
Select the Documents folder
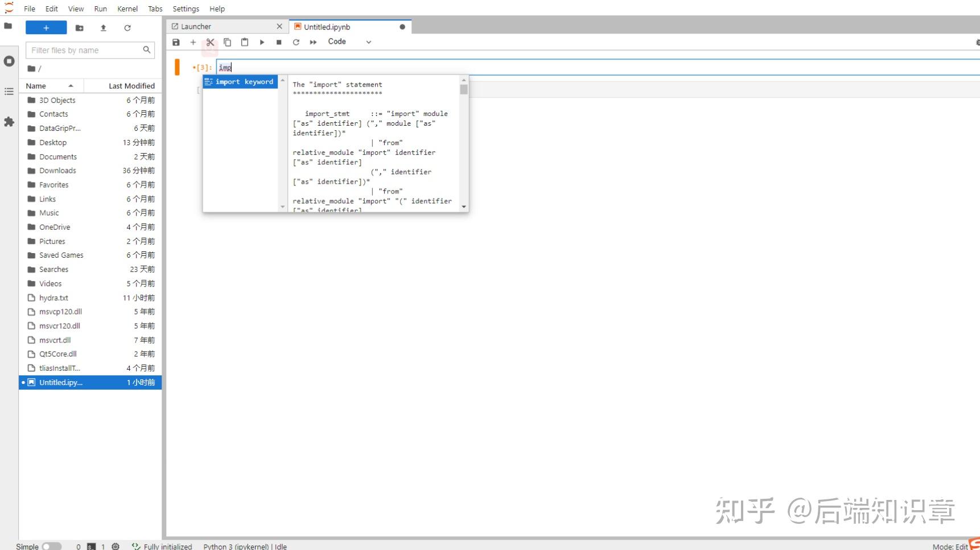90,157
